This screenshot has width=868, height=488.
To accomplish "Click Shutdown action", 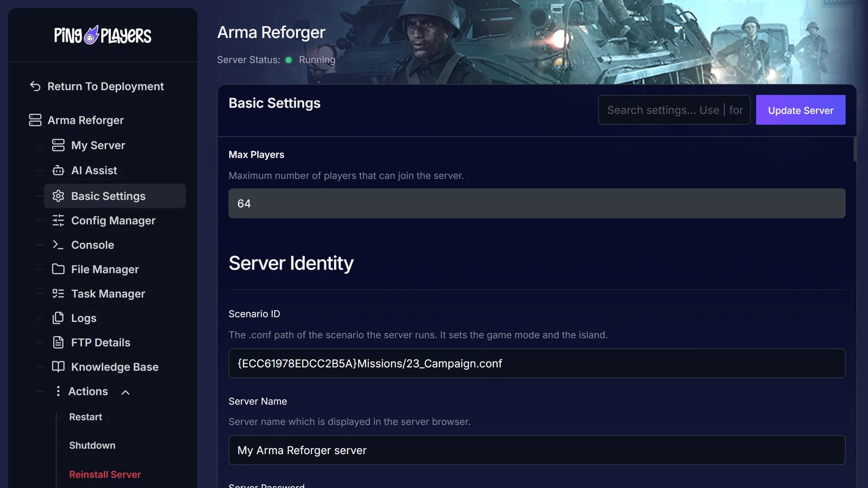I will (x=92, y=445).
